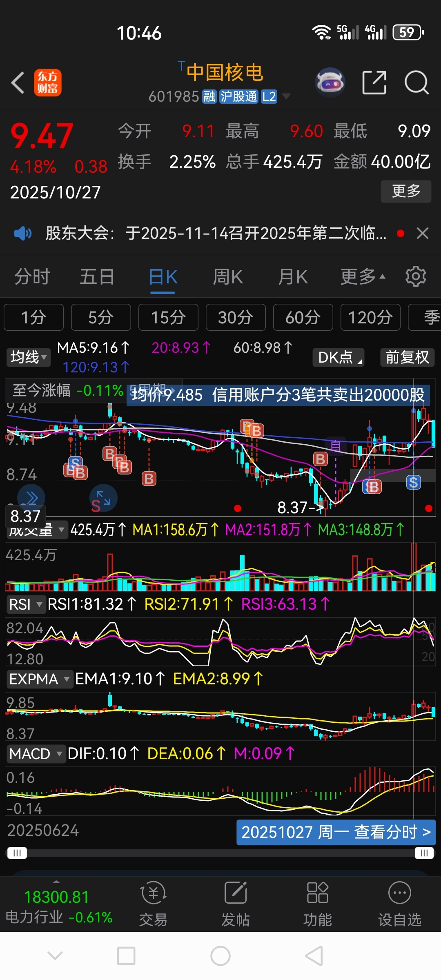Select 60分 period button
This screenshot has height=980, width=441.
tap(303, 317)
